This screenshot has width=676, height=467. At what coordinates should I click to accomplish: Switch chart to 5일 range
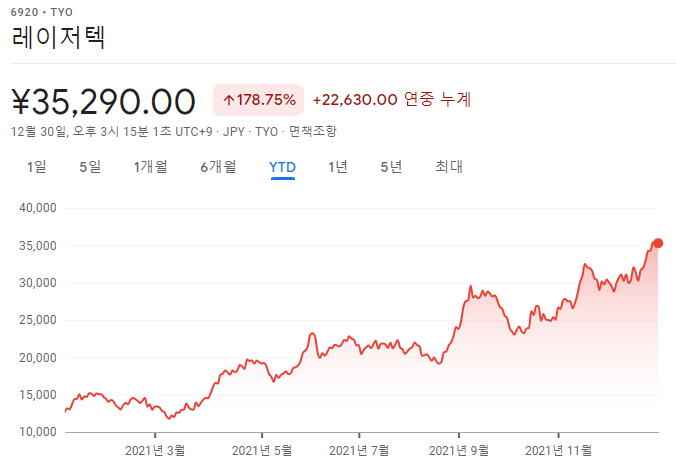[90, 167]
